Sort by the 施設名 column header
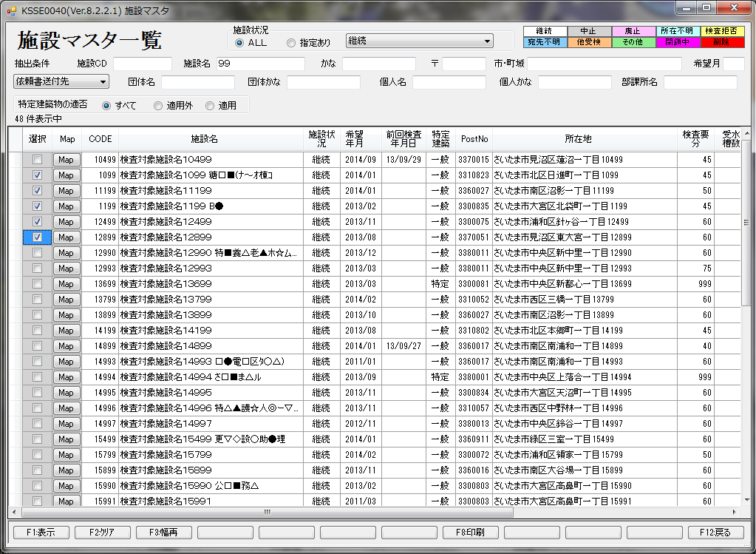Image resolution: width=756 pixels, height=554 pixels. point(211,139)
